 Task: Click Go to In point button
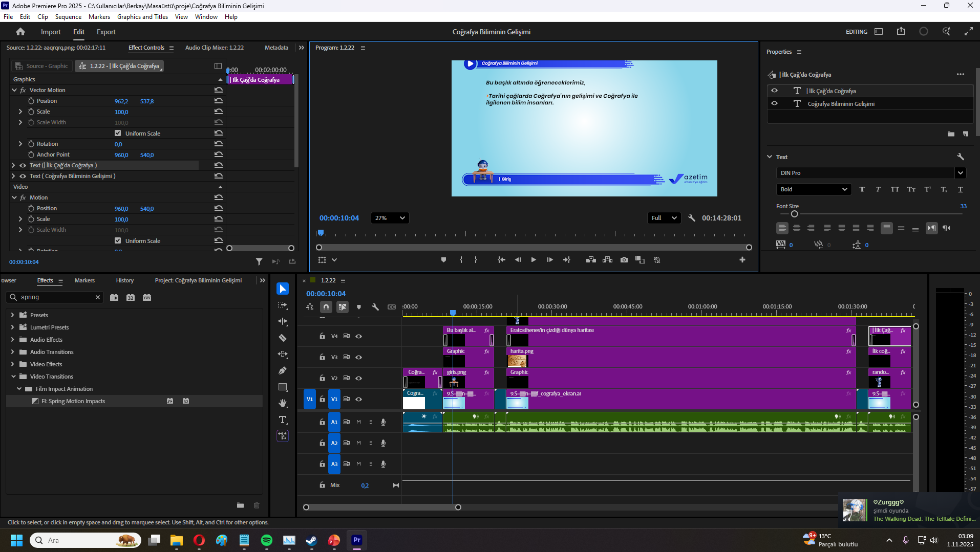coord(502,260)
